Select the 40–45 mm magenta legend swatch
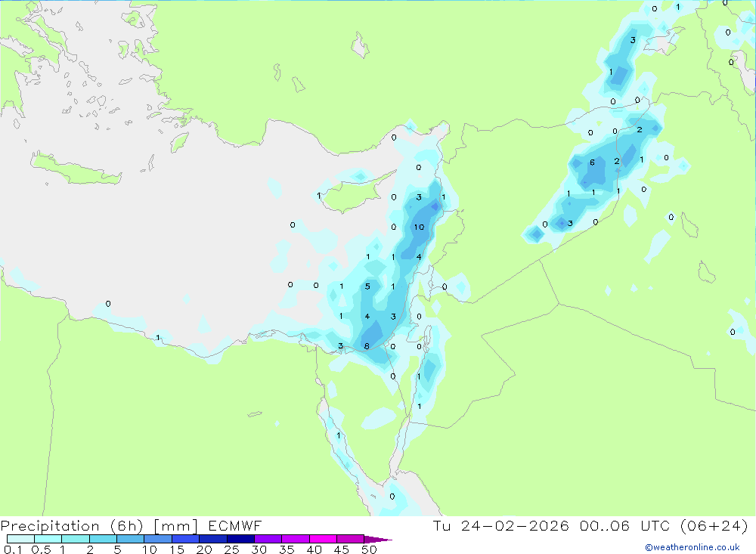Viewport: 756px width, 554px height. pyautogui.click(x=323, y=539)
